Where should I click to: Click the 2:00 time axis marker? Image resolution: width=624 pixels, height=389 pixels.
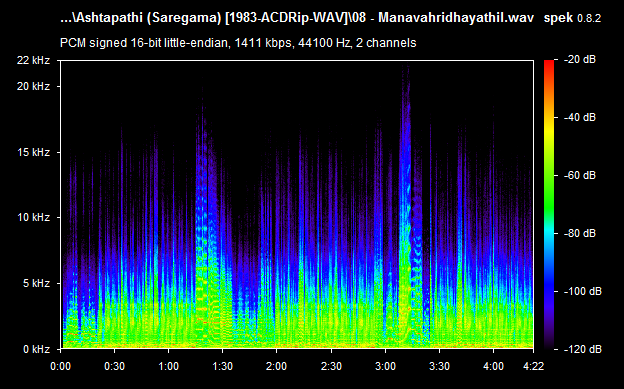[x=276, y=366]
